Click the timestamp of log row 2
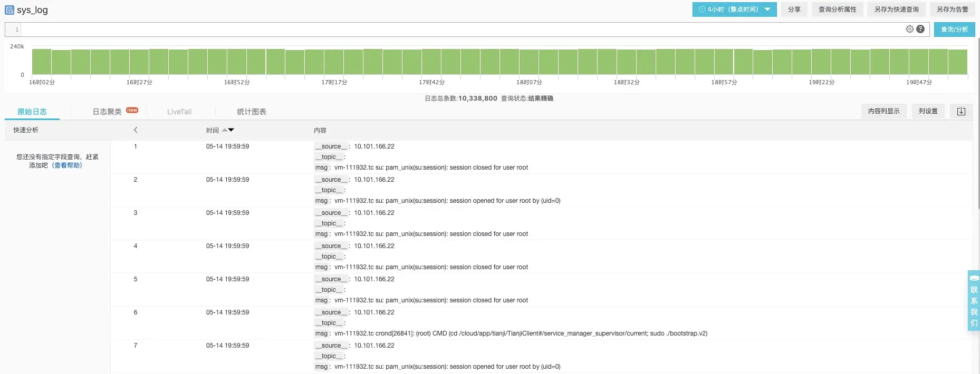Image resolution: width=980 pixels, height=374 pixels. click(x=227, y=180)
